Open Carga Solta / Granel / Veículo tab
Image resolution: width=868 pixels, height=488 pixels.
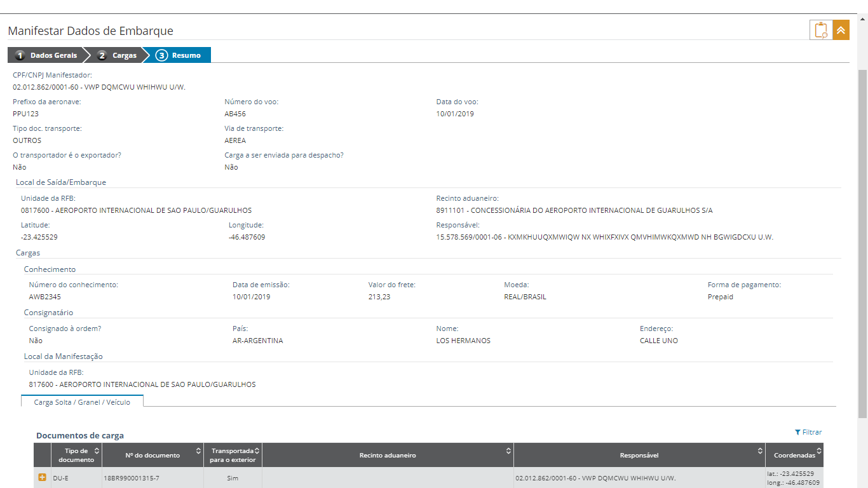pos(82,402)
